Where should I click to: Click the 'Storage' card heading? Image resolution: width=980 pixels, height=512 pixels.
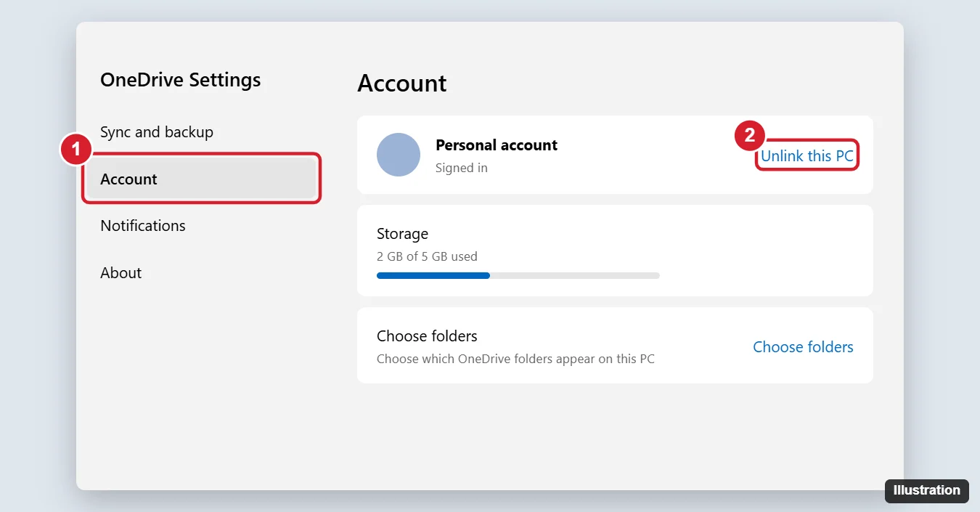(x=403, y=234)
